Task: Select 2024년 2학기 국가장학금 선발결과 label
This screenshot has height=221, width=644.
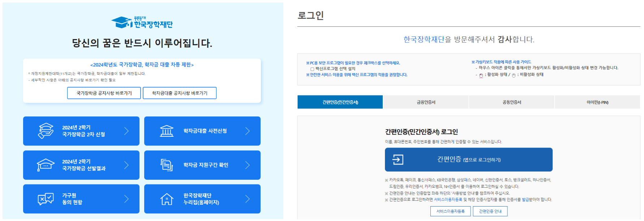Action: pos(84,165)
